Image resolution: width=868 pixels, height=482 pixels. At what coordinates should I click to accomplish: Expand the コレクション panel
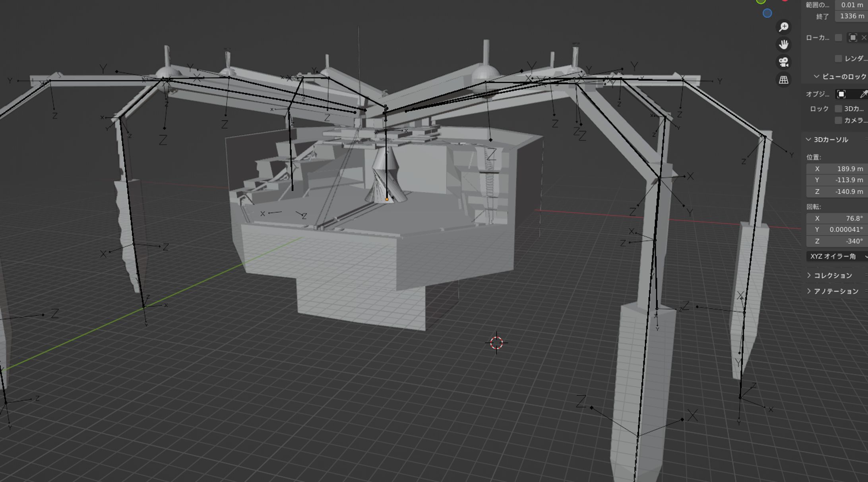pos(809,275)
